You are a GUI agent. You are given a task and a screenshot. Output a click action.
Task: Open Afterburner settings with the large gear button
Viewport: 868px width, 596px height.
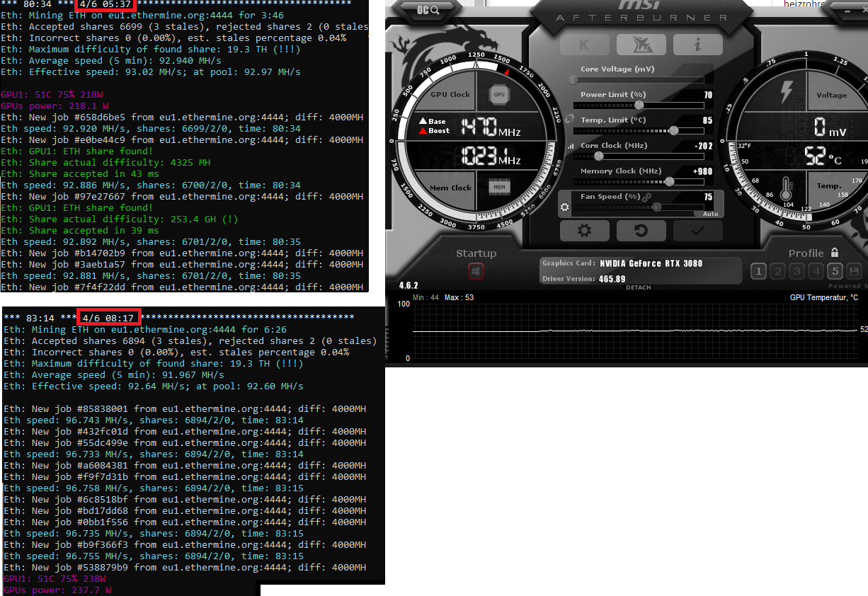tap(584, 231)
